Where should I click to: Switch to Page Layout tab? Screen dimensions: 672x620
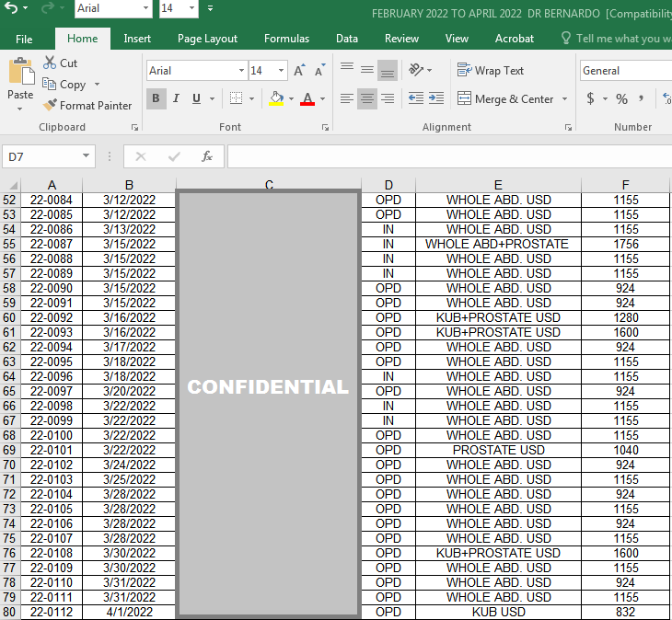(207, 39)
